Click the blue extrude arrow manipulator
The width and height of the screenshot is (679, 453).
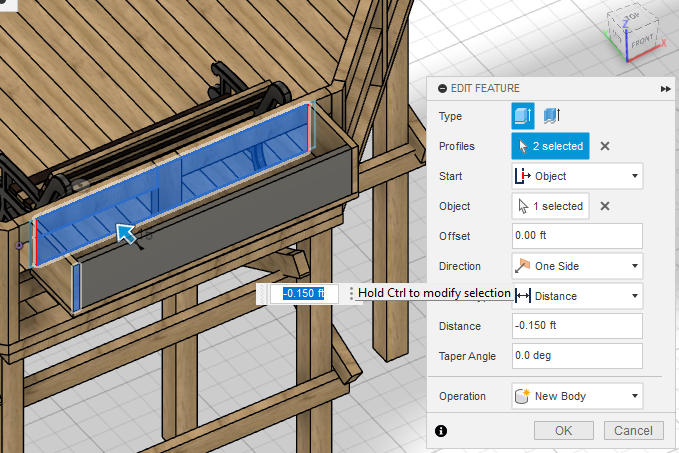pyautogui.click(x=126, y=233)
